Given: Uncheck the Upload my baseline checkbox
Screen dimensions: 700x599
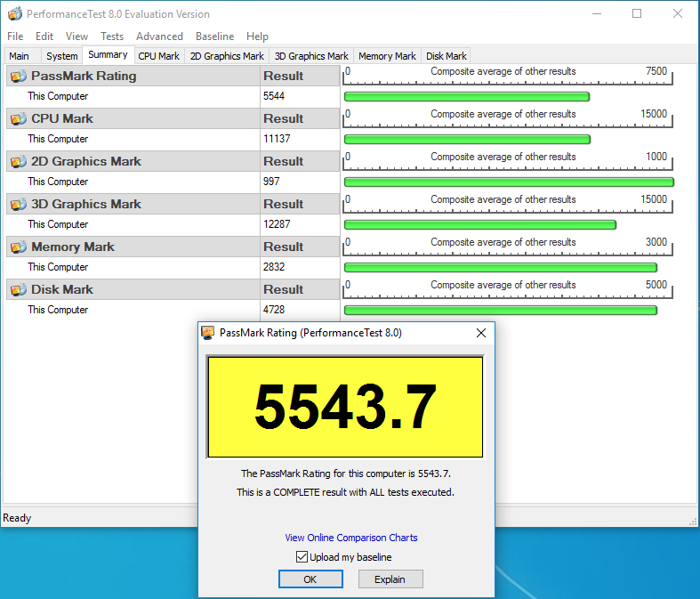Looking at the screenshot, I should coord(302,557).
